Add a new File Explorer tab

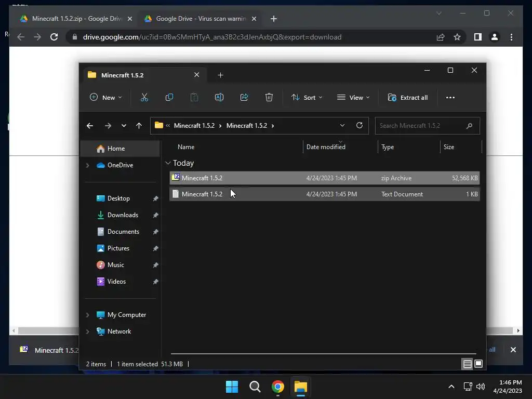click(220, 75)
